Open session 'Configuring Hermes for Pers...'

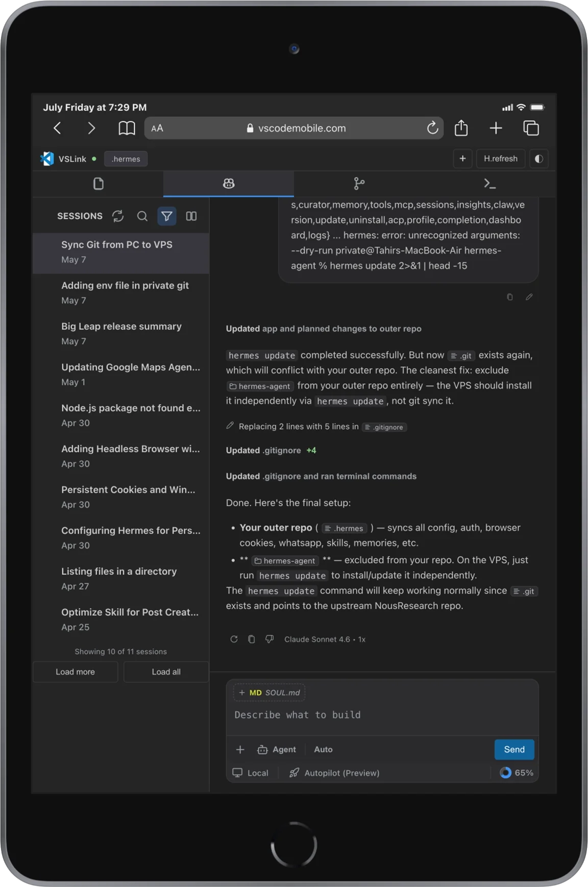[x=121, y=538]
